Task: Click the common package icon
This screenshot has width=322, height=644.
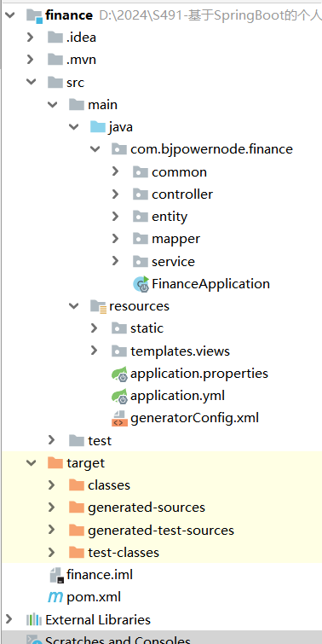Action: 141,171
